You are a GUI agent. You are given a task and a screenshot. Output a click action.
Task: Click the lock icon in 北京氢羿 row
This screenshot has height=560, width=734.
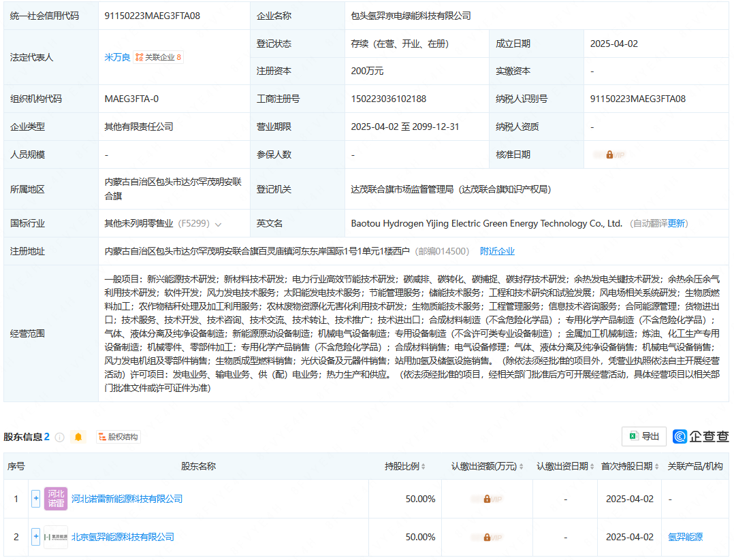[x=487, y=537]
